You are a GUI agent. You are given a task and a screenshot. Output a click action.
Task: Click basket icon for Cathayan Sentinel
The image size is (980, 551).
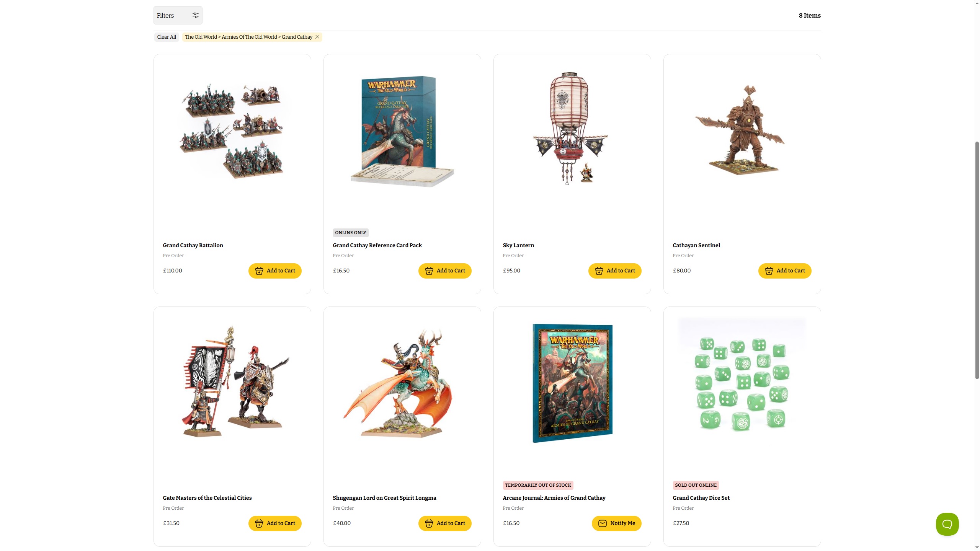click(769, 271)
